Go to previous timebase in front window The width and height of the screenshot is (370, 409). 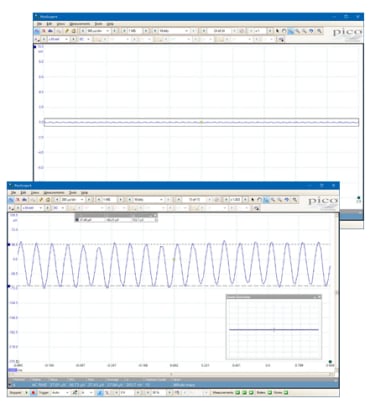pos(57,200)
